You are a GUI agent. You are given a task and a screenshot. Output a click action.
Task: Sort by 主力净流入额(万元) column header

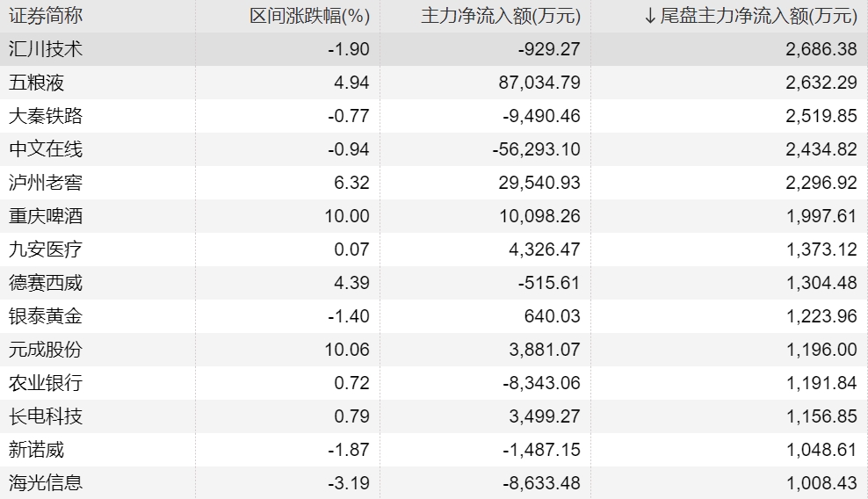tap(501, 16)
